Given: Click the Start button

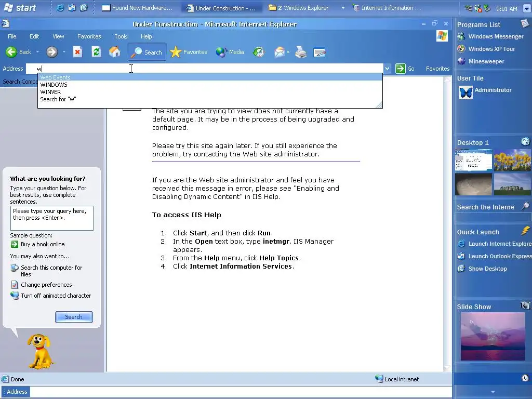Looking at the screenshot, I should (20, 8).
